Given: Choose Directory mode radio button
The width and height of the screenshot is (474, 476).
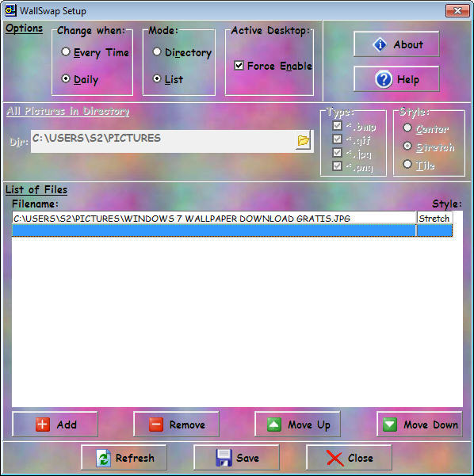Looking at the screenshot, I should click(157, 51).
